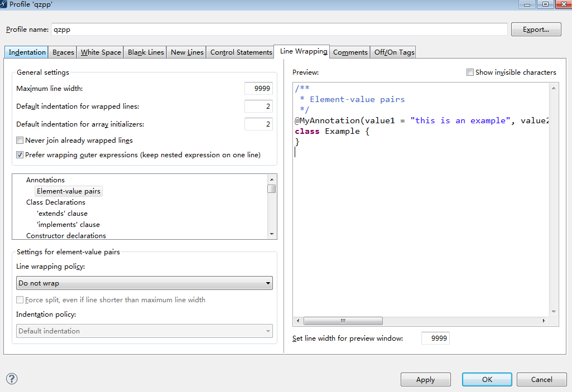Open the Braces tab
This screenshot has height=392, width=572.
pos(63,52)
